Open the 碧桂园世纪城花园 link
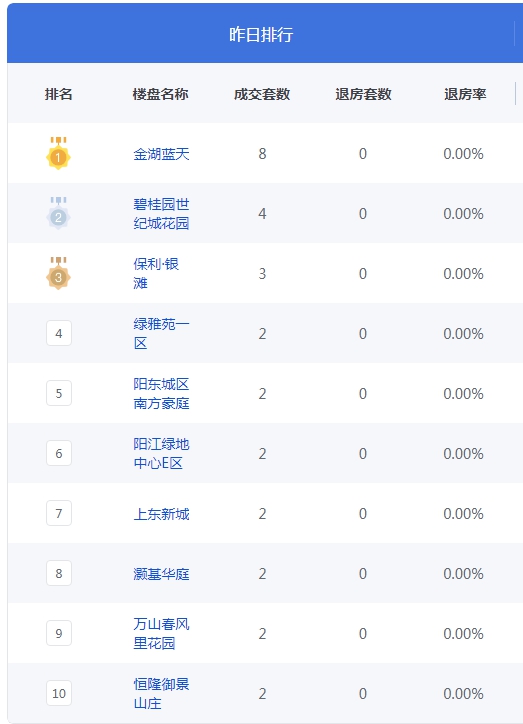 coord(161,214)
